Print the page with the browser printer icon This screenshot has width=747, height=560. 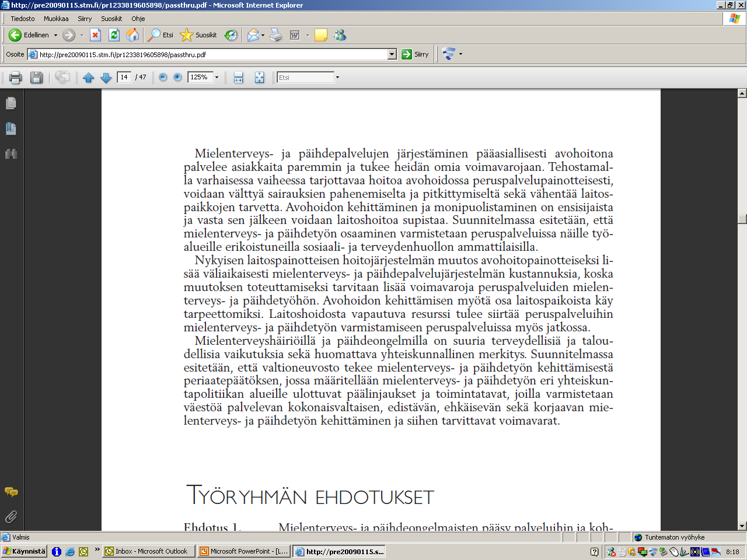[x=276, y=35]
